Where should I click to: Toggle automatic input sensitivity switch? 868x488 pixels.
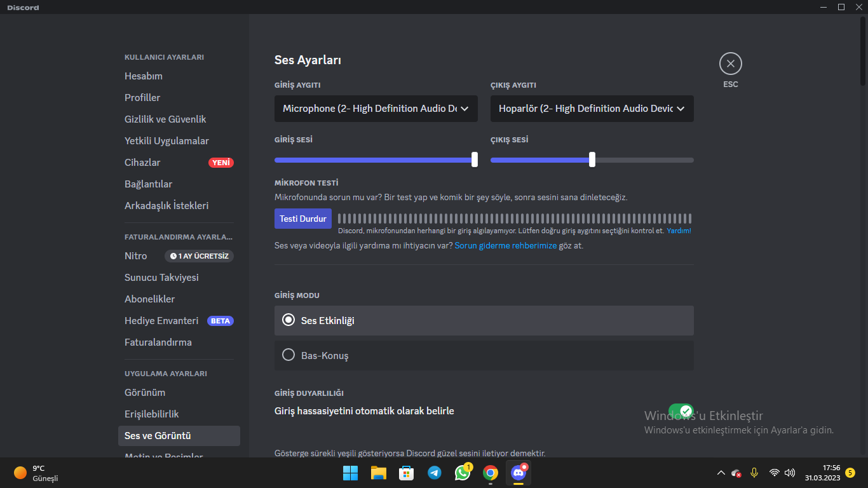pos(681,411)
